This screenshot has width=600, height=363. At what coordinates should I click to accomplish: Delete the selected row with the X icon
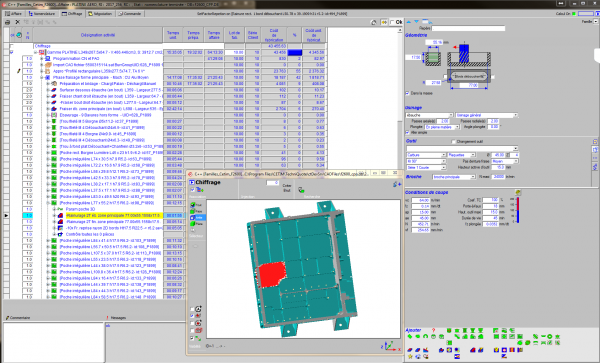[x=17, y=22]
